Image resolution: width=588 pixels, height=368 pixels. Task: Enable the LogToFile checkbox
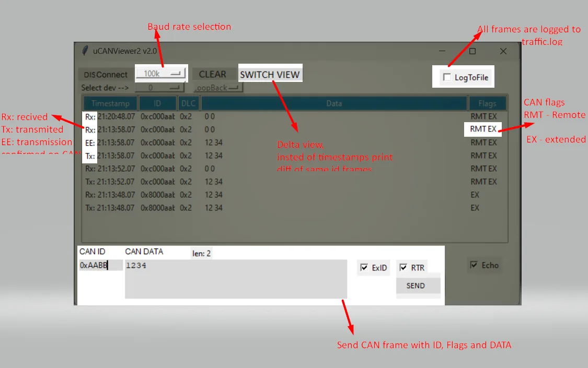447,77
